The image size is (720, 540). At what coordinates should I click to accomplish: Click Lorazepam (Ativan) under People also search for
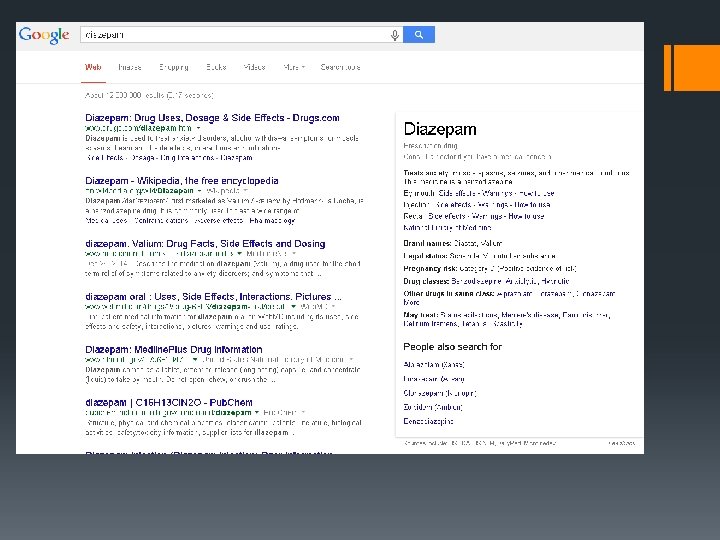(x=433, y=379)
